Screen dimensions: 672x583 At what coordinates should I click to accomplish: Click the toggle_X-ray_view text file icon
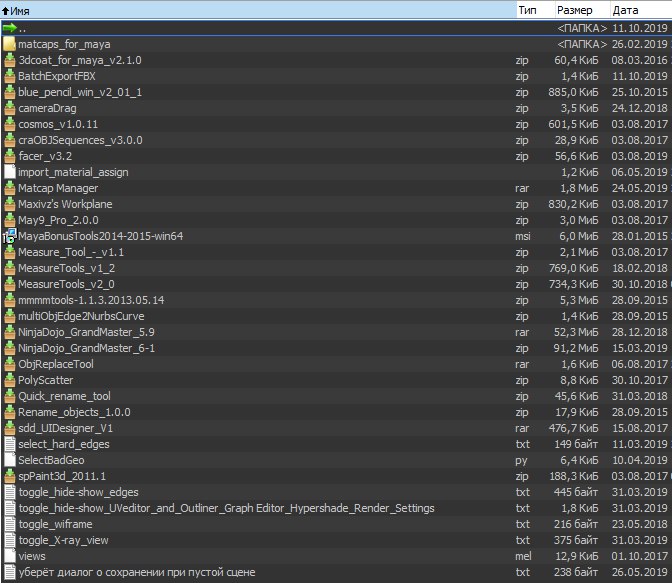[x=9, y=540]
